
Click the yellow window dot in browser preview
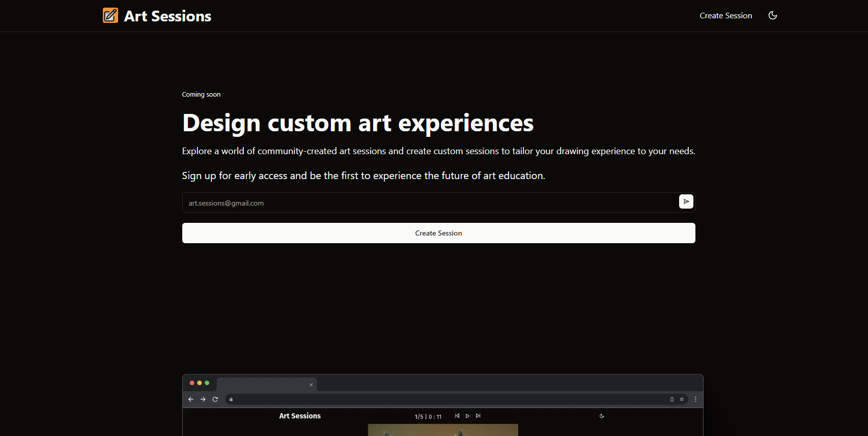(x=200, y=383)
